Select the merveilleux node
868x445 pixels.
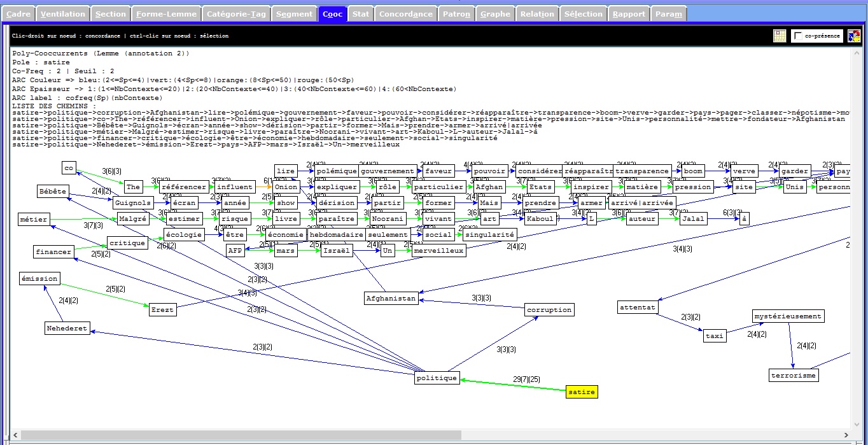(x=438, y=251)
